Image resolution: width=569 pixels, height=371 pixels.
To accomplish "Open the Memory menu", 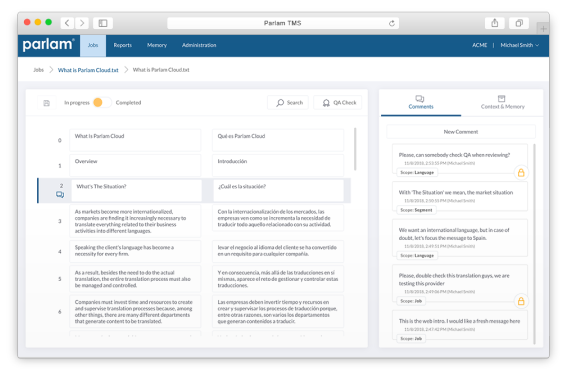I will point(157,45).
